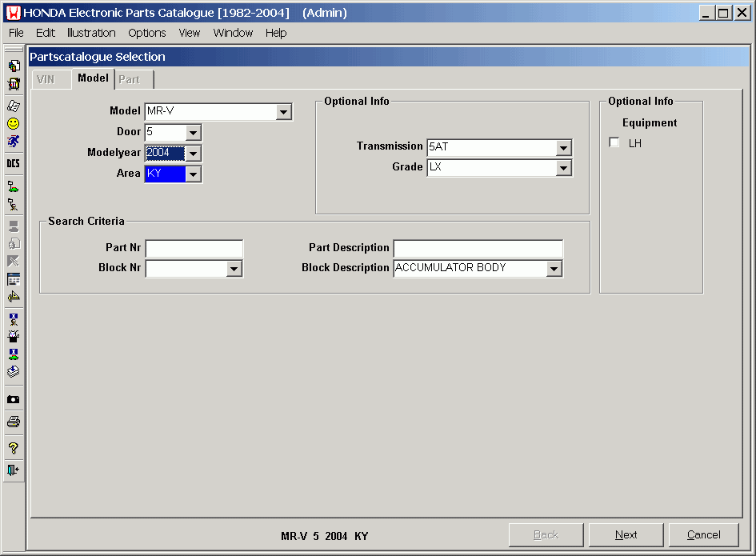This screenshot has height=556, width=756.
Task: Click the blue table grid window icon
Action: (x=14, y=279)
